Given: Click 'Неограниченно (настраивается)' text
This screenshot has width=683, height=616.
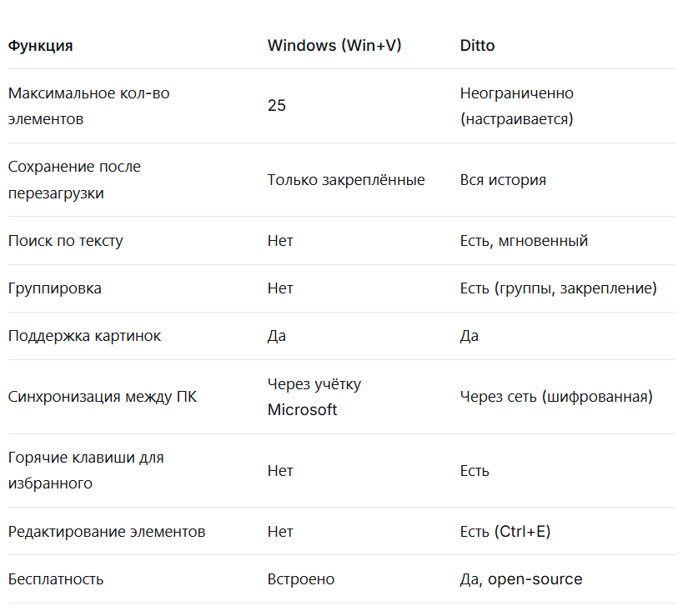Looking at the screenshot, I should pyautogui.click(x=517, y=106).
